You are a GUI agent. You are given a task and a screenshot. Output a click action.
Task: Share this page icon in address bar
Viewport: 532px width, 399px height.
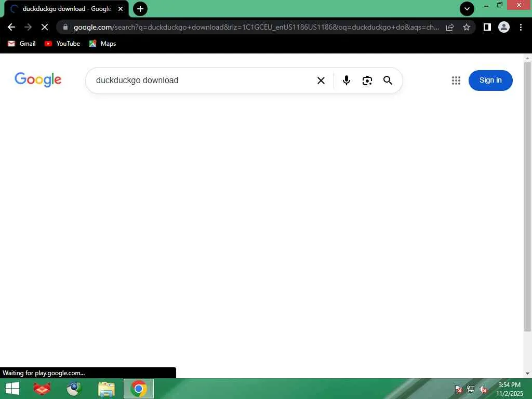coord(450,27)
